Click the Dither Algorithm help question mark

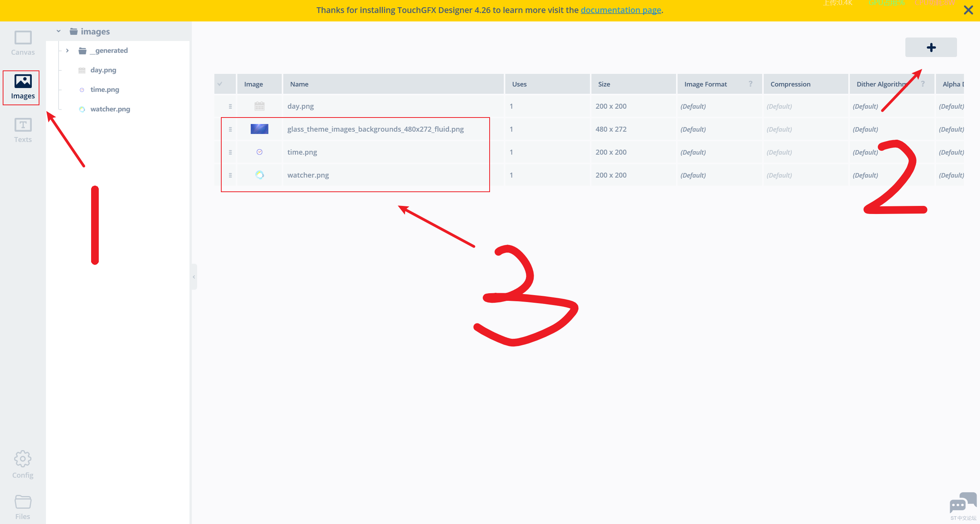(x=923, y=84)
